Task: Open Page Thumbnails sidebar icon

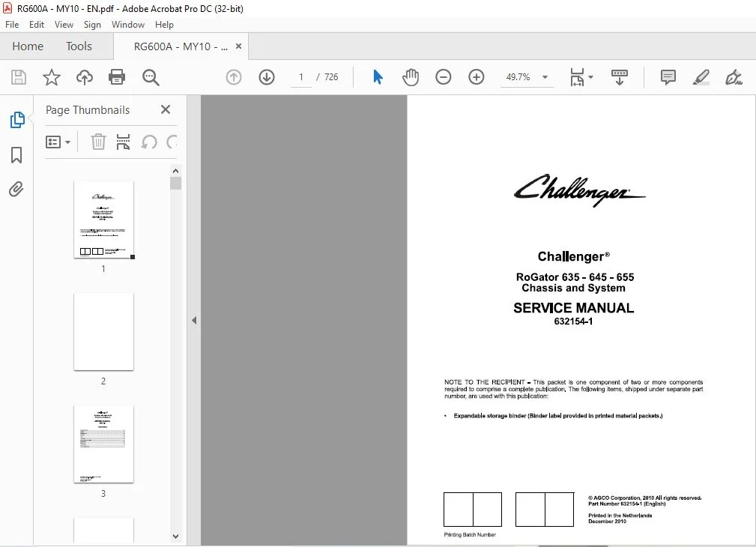Action: 17,120
